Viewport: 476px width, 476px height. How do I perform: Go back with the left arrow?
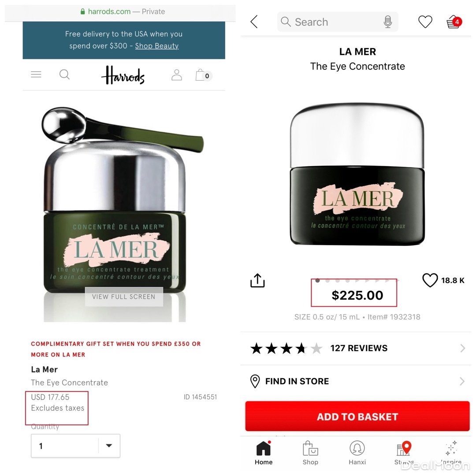click(x=254, y=22)
